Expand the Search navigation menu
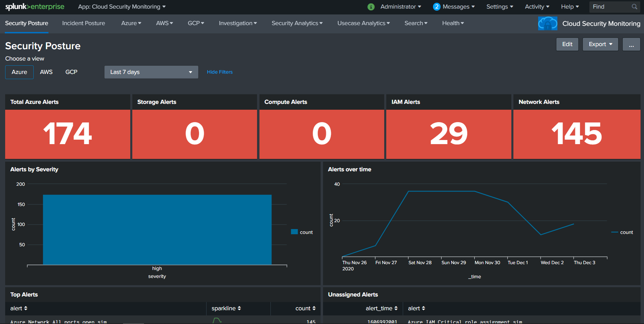 point(416,23)
